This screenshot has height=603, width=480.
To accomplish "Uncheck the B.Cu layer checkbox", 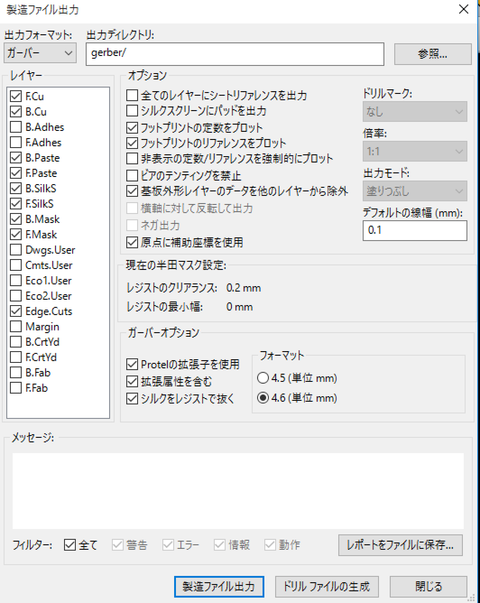I will tap(16, 112).
